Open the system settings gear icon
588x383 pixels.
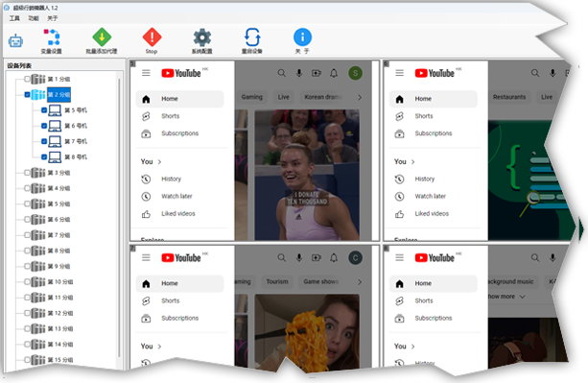pos(202,37)
